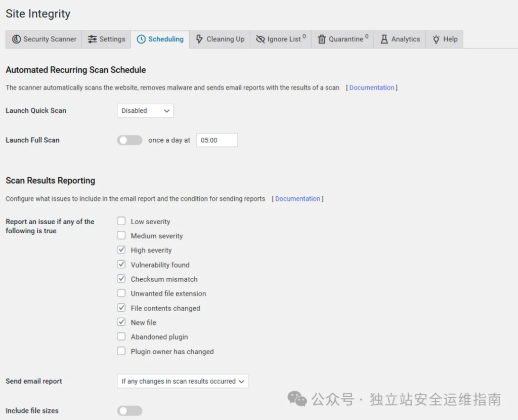Click the Launch Quick Scan label
518x420 pixels.
tap(36, 111)
